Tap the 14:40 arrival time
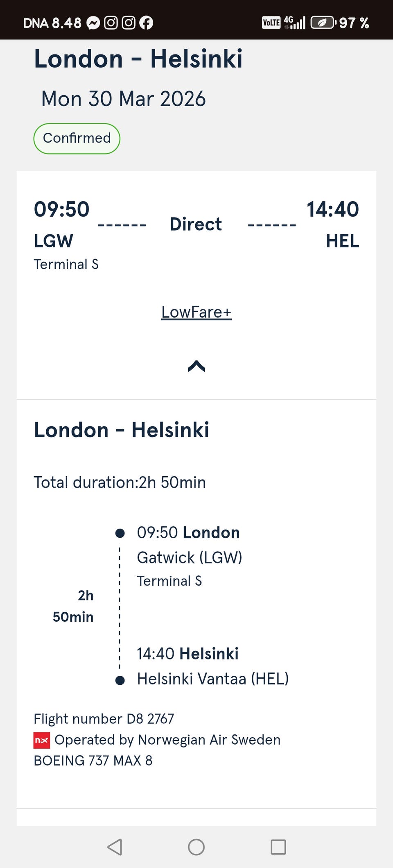The image size is (393, 868). [x=332, y=209]
